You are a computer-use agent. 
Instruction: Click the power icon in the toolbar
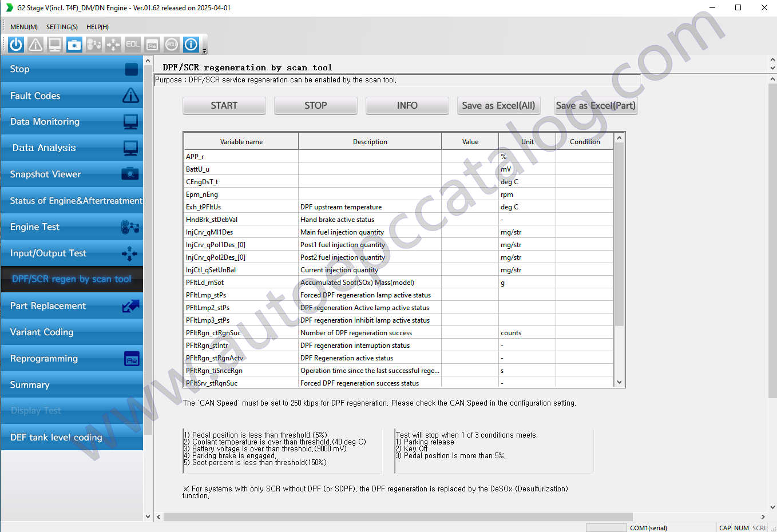16,45
